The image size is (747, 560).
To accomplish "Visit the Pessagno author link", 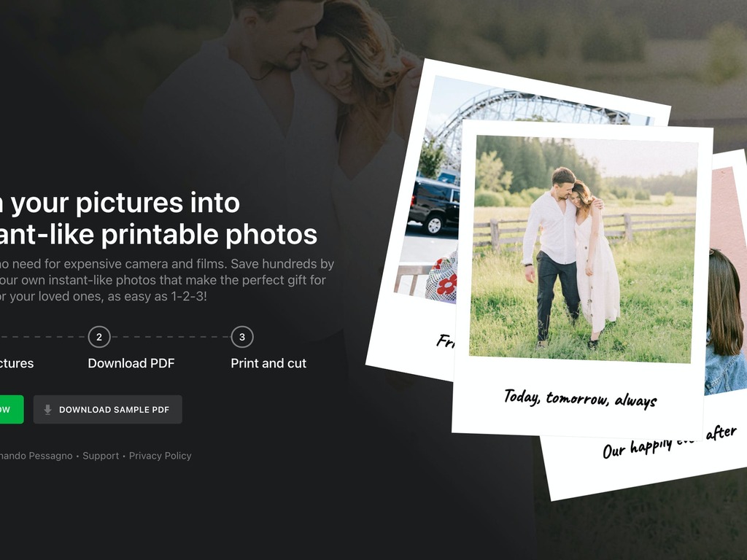I will pyautogui.click(x=36, y=456).
